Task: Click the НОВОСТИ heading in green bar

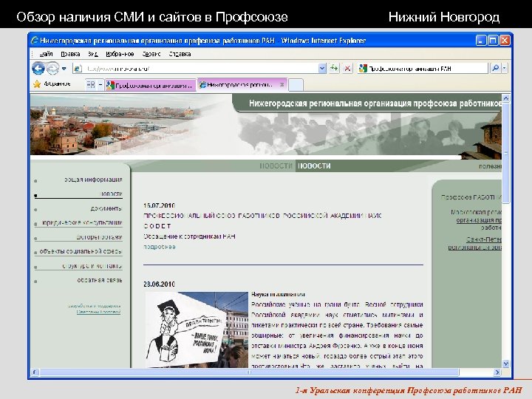Action: [x=314, y=166]
